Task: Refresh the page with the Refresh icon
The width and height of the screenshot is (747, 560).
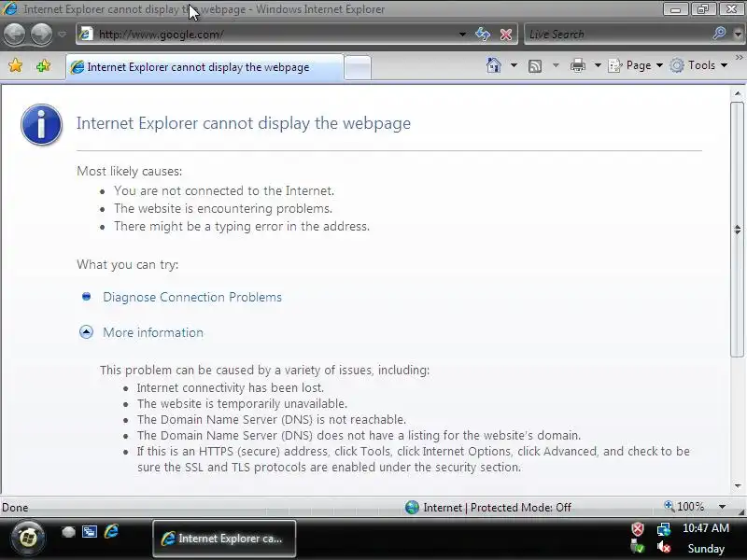Action: point(483,35)
